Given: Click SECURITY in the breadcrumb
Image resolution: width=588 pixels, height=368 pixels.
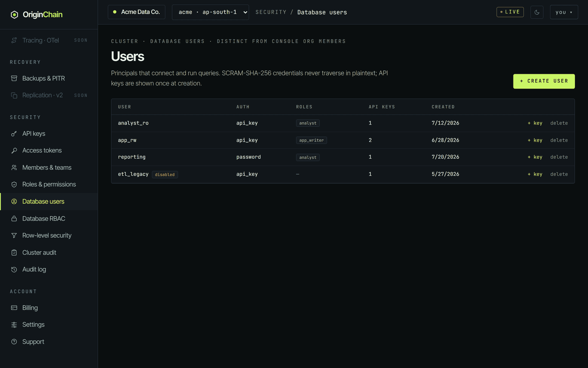Looking at the screenshot, I should 271,12.
